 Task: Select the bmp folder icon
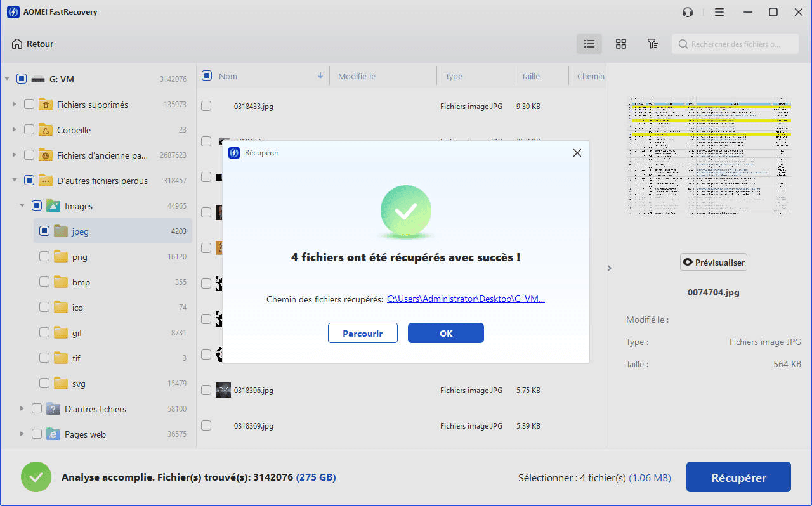(x=60, y=282)
